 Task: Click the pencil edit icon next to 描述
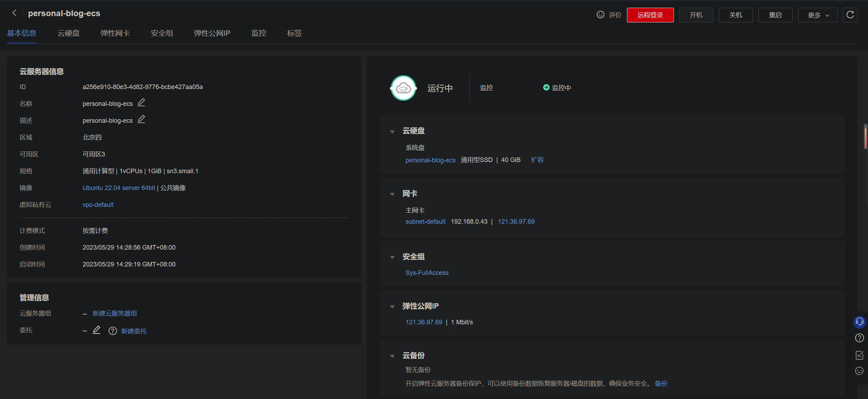(141, 119)
